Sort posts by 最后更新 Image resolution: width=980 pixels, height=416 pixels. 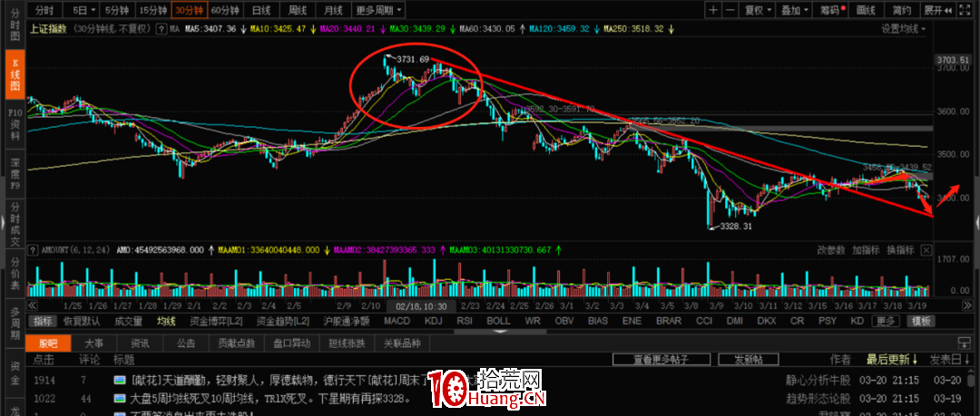point(892,360)
